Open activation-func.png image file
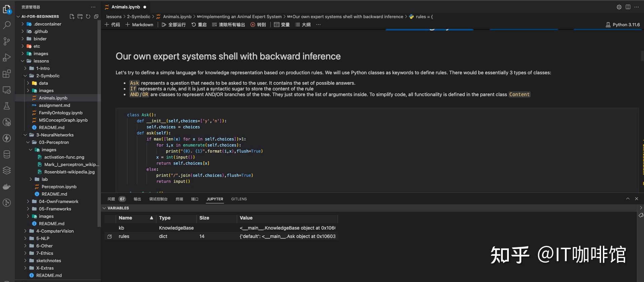Viewport: 644px width, 282px height. [64, 157]
